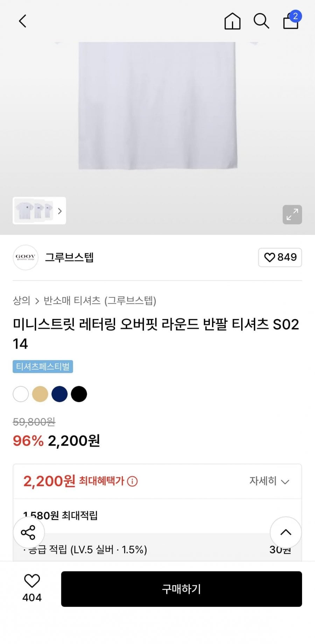
Task: Open the 티셔츠페스티벌 tag
Action: point(43,366)
